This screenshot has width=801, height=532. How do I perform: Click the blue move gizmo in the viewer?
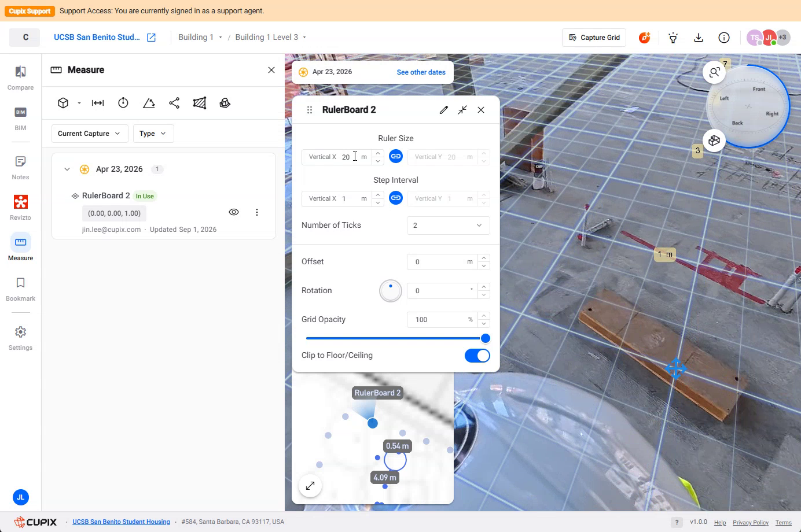[x=675, y=368]
